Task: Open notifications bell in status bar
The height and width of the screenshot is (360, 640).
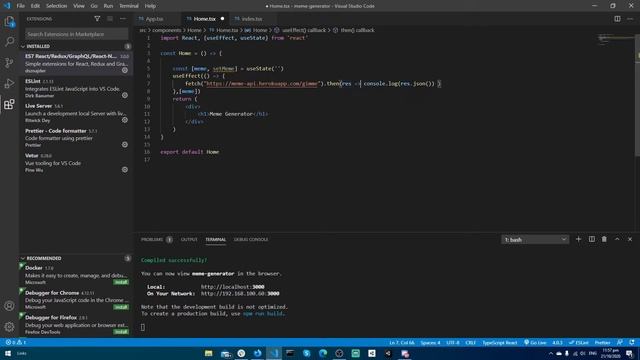Action: click(x=632, y=342)
